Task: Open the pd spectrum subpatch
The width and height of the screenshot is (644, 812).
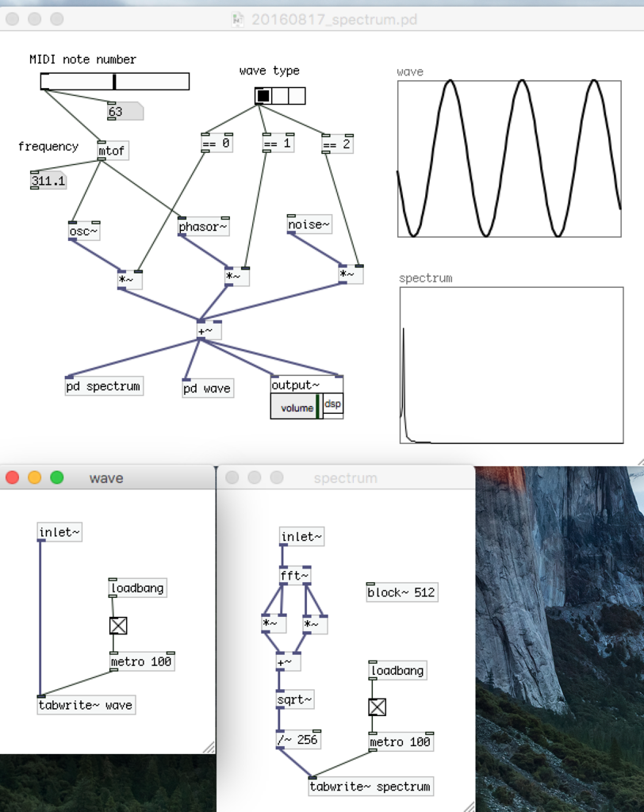Action: pyautogui.click(x=104, y=386)
